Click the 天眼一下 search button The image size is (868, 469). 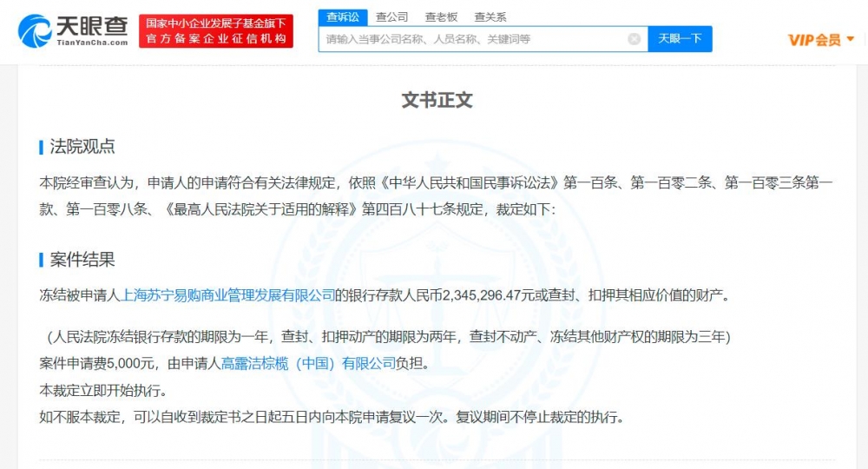680,39
